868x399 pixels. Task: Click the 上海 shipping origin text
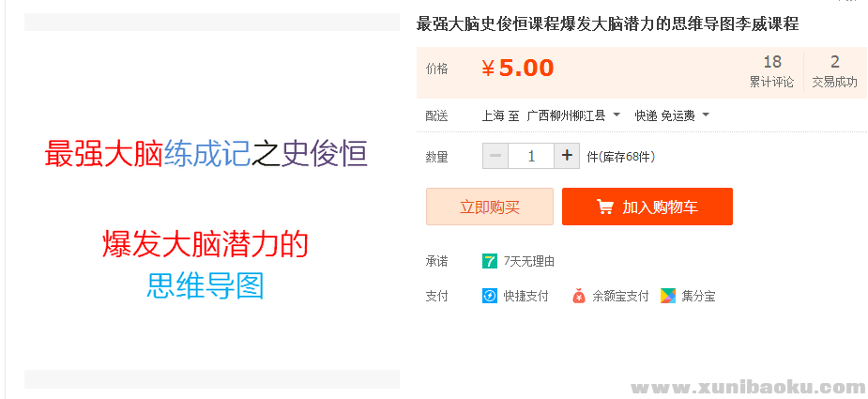click(x=493, y=115)
